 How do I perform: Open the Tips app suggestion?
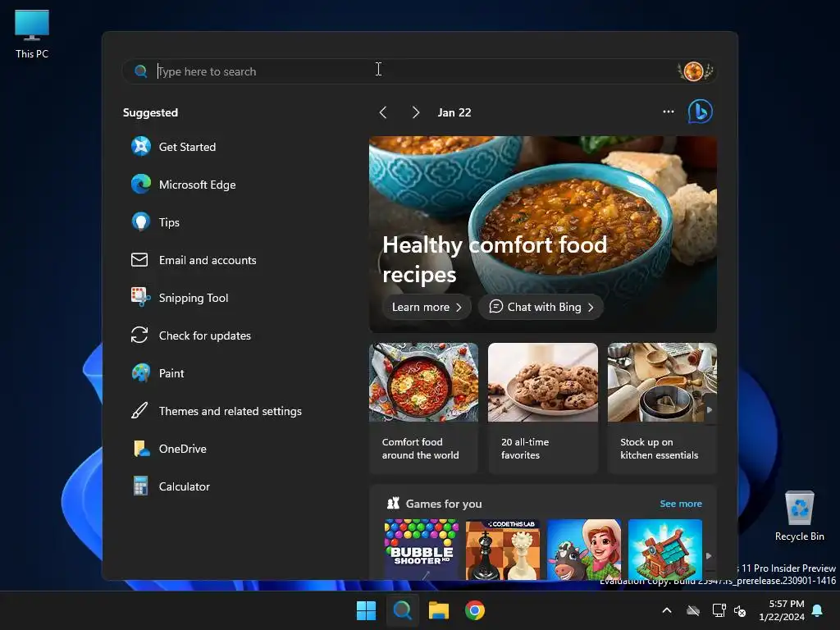(x=155, y=222)
